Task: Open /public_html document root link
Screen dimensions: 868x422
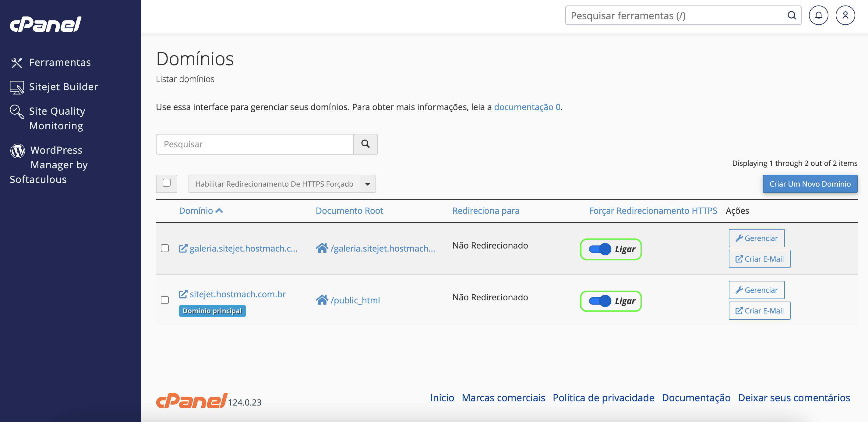Action: [355, 300]
